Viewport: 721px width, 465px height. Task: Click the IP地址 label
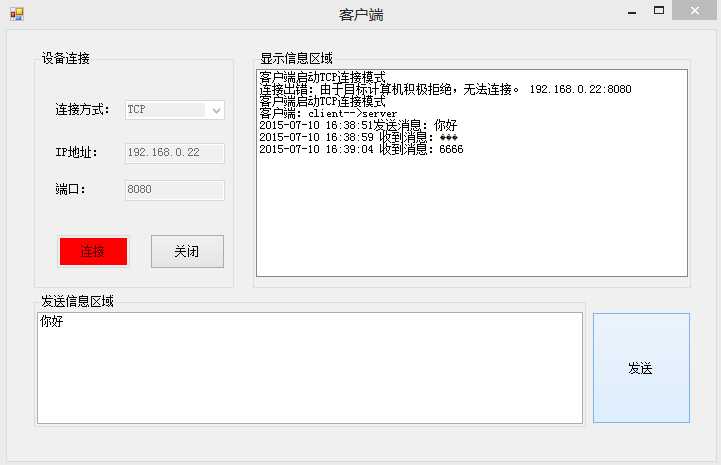coord(76,152)
